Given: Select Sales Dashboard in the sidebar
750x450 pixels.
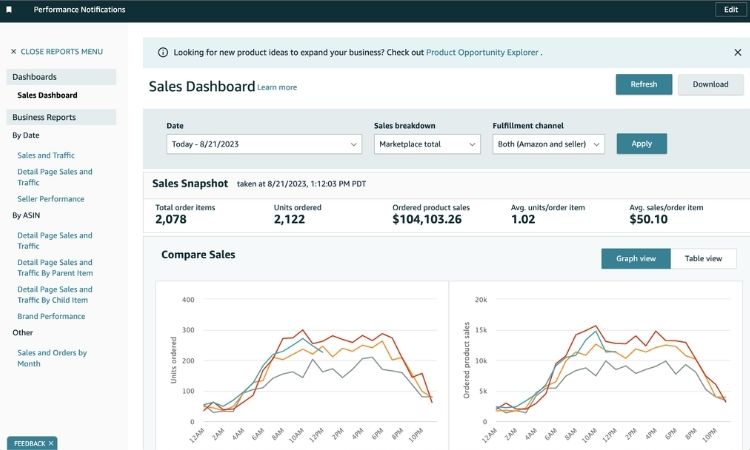Looking at the screenshot, I should [47, 95].
